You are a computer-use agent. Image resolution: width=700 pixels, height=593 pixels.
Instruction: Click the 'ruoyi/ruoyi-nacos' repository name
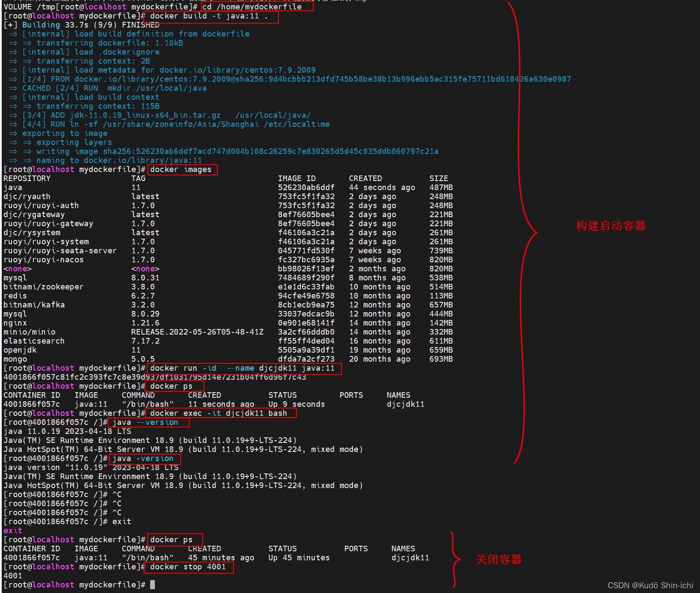pyautogui.click(x=43, y=260)
